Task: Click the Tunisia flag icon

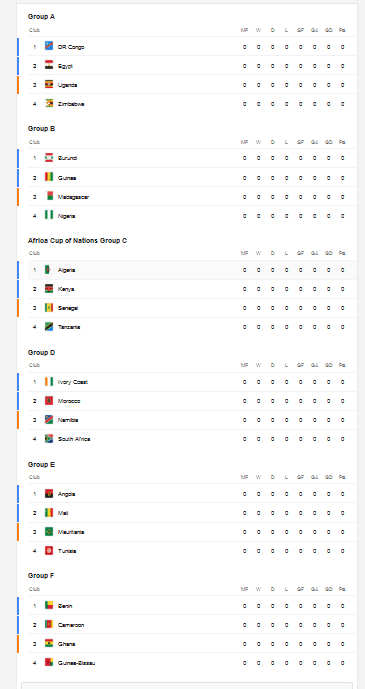Action: click(49, 551)
